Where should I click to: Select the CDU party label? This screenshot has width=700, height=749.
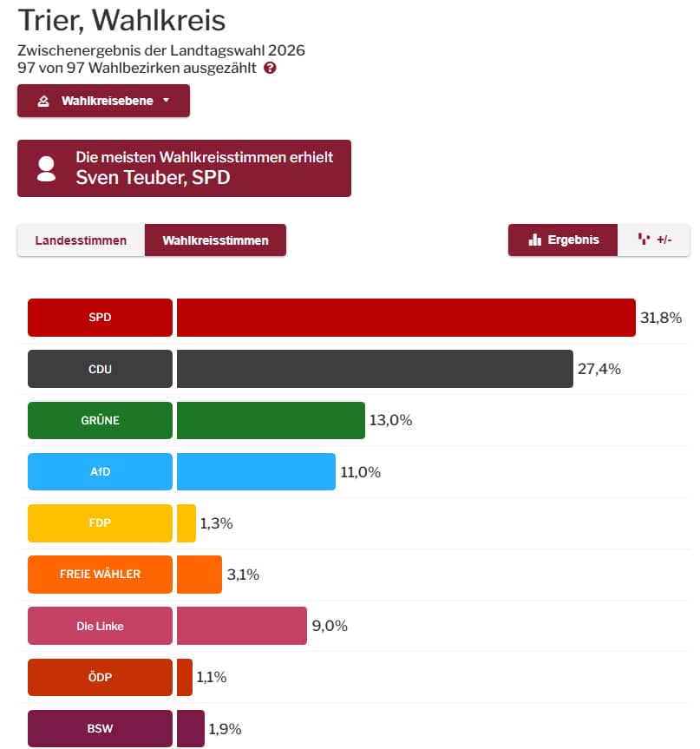tap(100, 369)
